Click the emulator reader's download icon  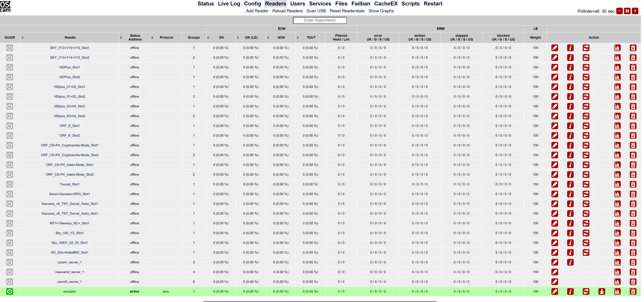coord(602,291)
